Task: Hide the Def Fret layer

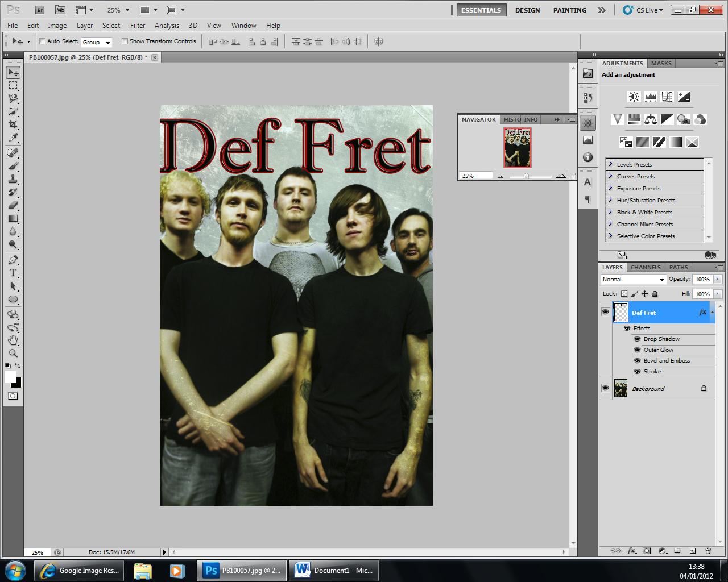Action: (x=605, y=312)
